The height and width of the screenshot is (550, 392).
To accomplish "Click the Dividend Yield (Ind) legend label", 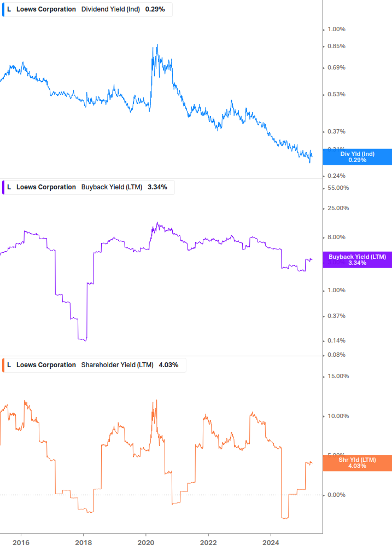I will 110,9.
